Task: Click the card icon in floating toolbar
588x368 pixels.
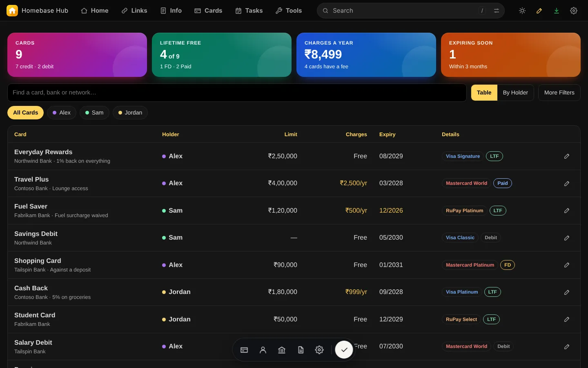Action: point(244,350)
